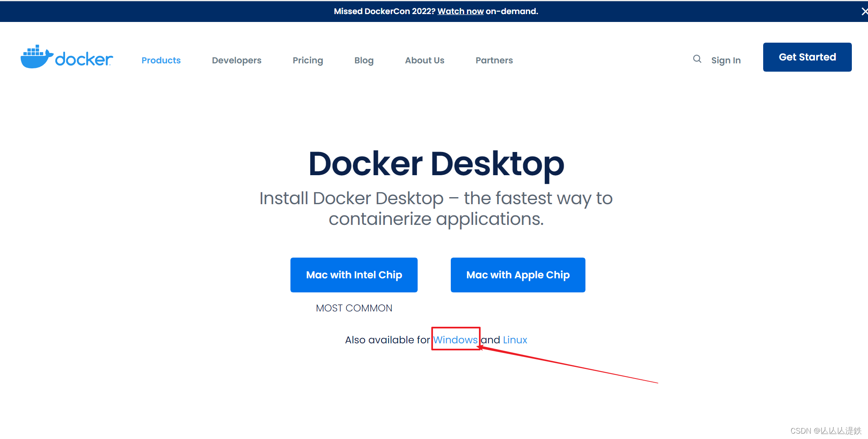The width and height of the screenshot is (868, 439).
Task: Click the Watch now banner link
Action: [x=461, y=12]
